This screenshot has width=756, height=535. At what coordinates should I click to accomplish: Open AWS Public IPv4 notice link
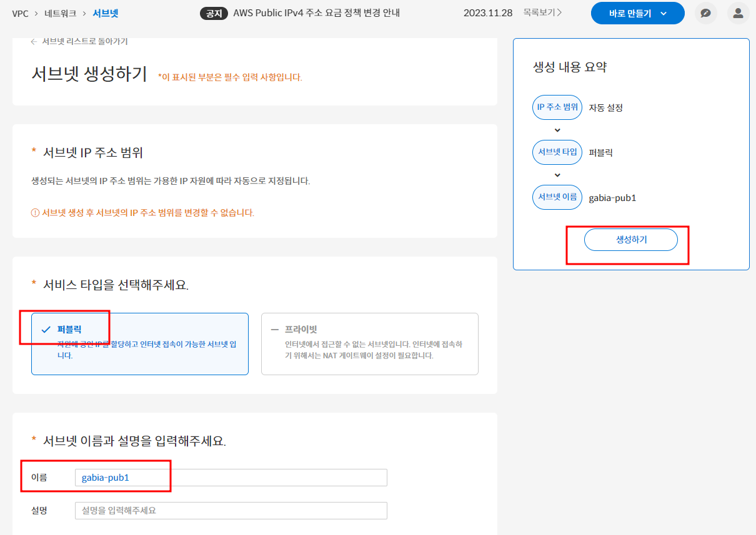point(316,13)
